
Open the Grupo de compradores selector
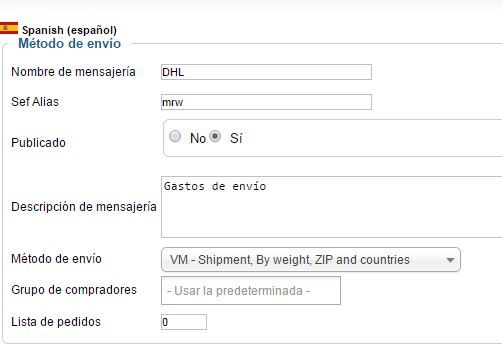[251, 290]
